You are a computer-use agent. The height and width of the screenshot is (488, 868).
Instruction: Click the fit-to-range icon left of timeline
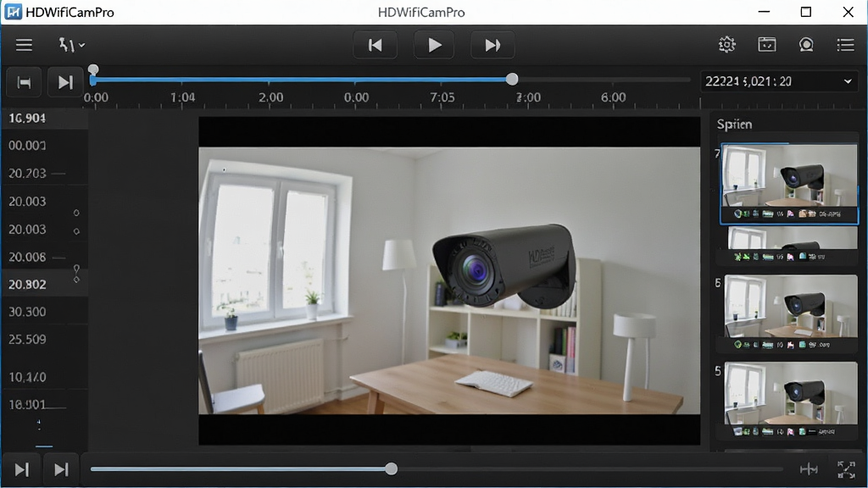point(24,82)
